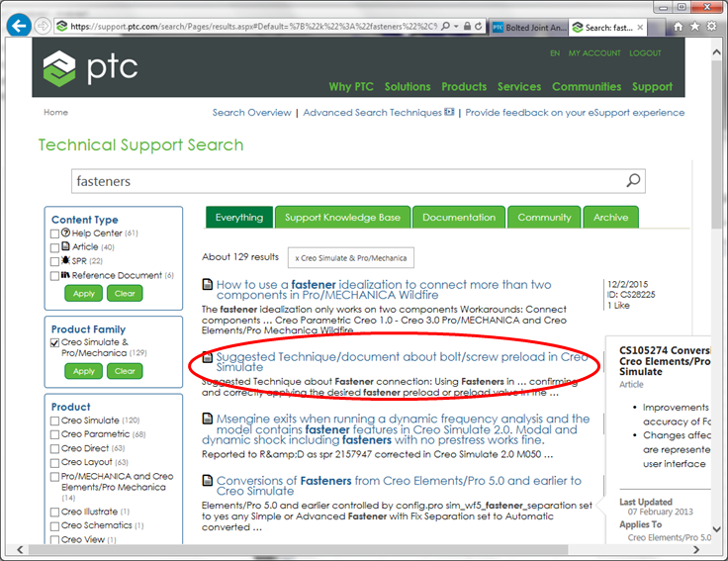The height and width of the screenshot is (561, 728).
Task: Open the Solutions menu
Action: click(408, 87)
